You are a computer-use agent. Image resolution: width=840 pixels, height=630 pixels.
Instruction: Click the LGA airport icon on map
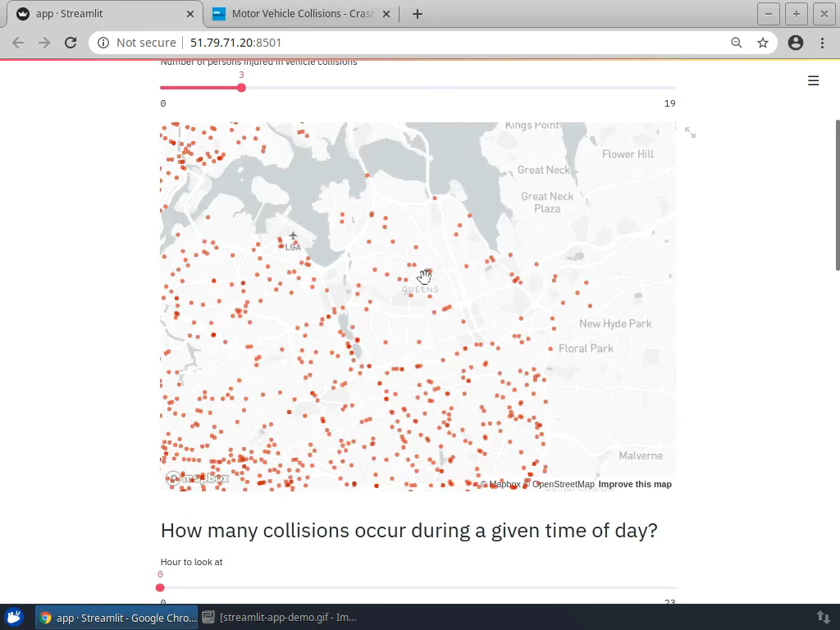tap(293, 235)
